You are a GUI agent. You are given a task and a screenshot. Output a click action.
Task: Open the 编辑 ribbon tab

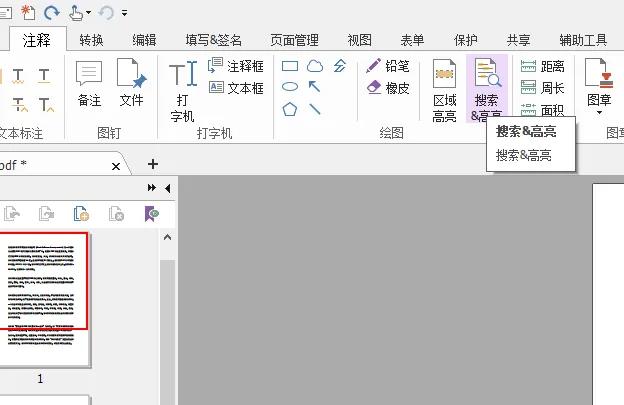144,40
